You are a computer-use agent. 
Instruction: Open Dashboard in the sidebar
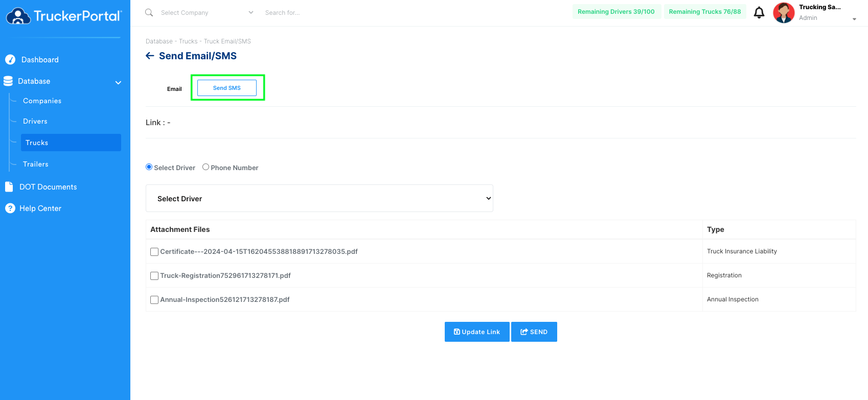pos(40,60)
